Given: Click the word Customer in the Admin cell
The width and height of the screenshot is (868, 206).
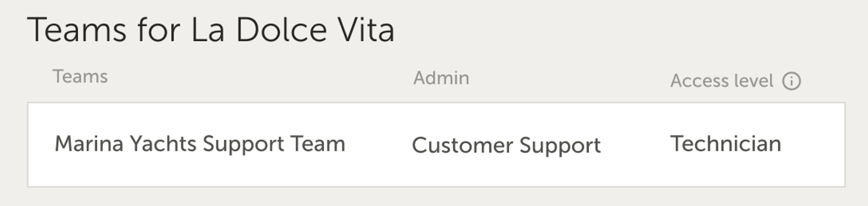Looking at the screenshot, I should point(462,145).
